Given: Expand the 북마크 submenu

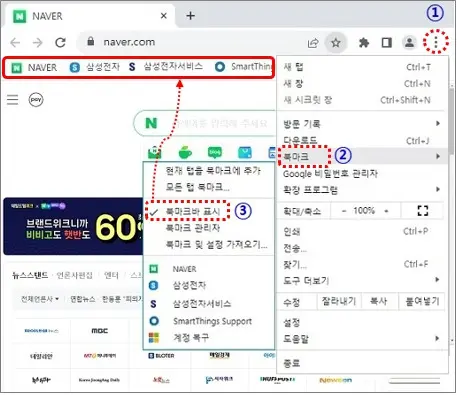Looking at the screenshot, I should click(x=362, y=156).
